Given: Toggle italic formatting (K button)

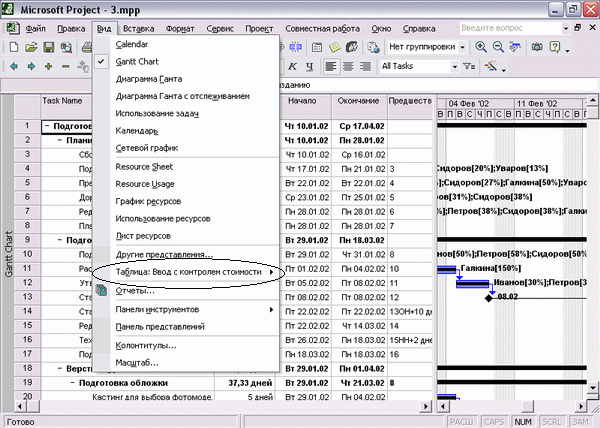Looking at the screenshot, I should pyautogui.click(x=292, y=67).
